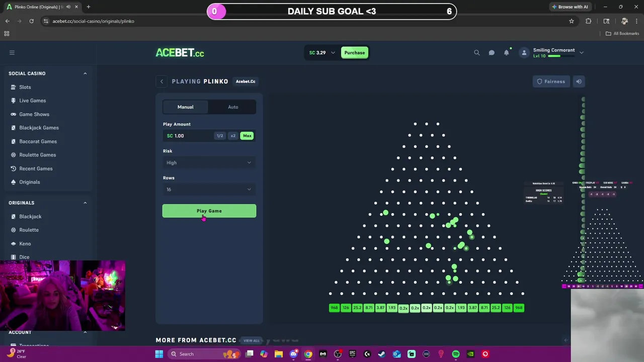Viewport: 644px width, 362px height.
Task: Collapse the Account section
Action: [85, 332]
